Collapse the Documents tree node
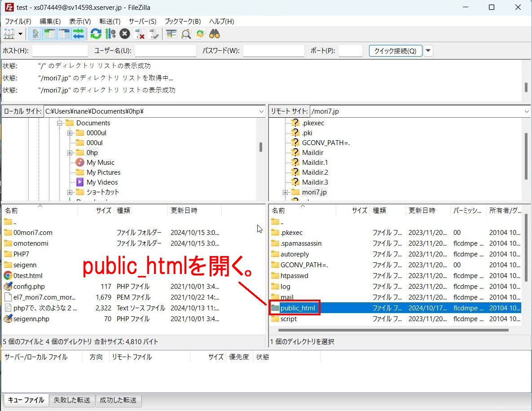The image size is (532, 411). [59, 123]
